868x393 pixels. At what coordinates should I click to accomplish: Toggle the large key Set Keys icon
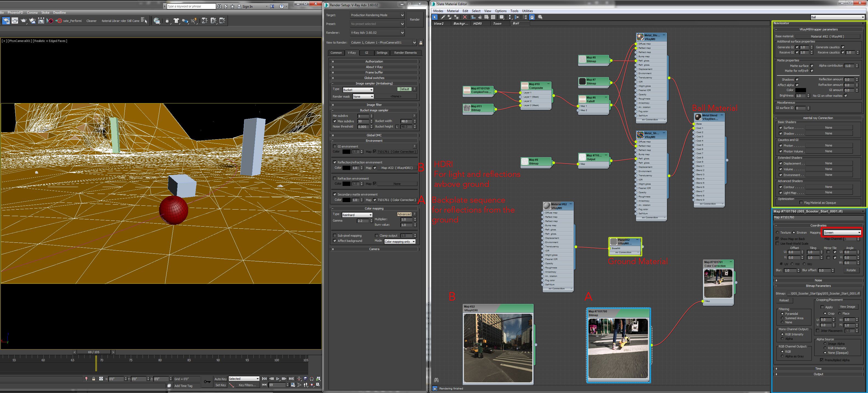pos(207,382)
